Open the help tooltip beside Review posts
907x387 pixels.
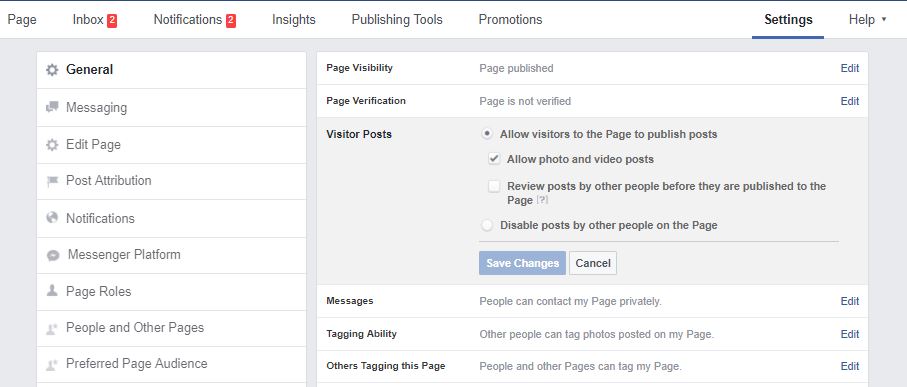(542, 200)
